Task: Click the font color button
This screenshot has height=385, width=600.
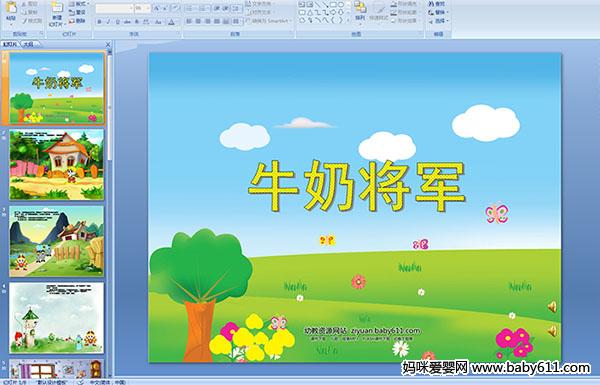Action: pyautogui.click(x=172, y=22)
